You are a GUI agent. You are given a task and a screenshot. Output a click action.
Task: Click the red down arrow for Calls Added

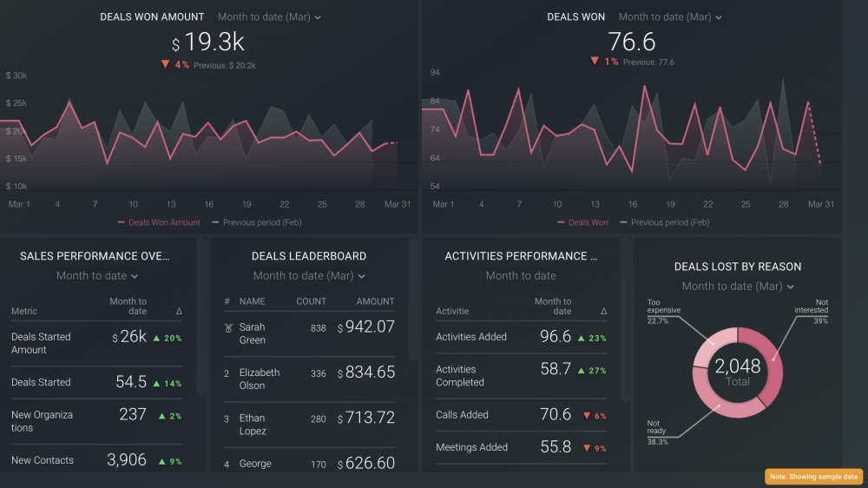click(x=588, y=416)
